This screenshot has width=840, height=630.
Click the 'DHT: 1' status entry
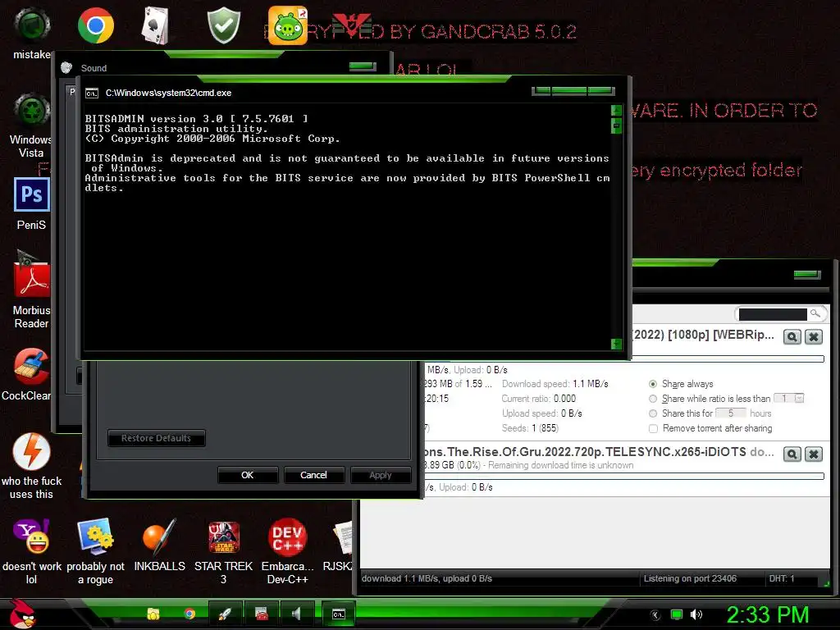point(782,578)
